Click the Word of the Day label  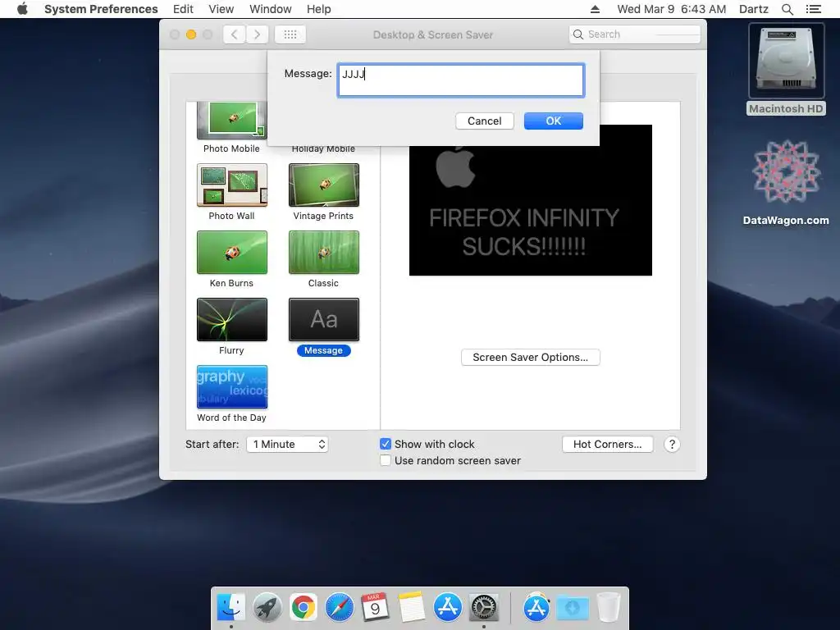pos(231,418)
